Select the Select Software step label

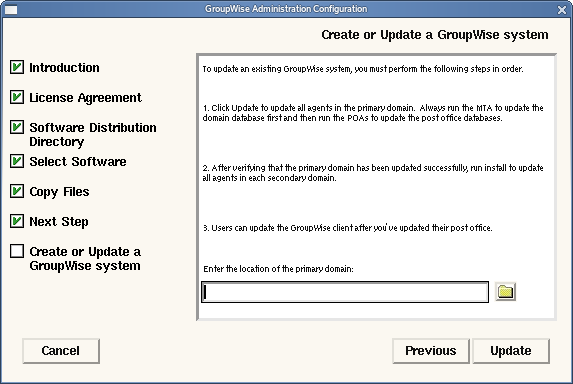click(x=78, y=161)
